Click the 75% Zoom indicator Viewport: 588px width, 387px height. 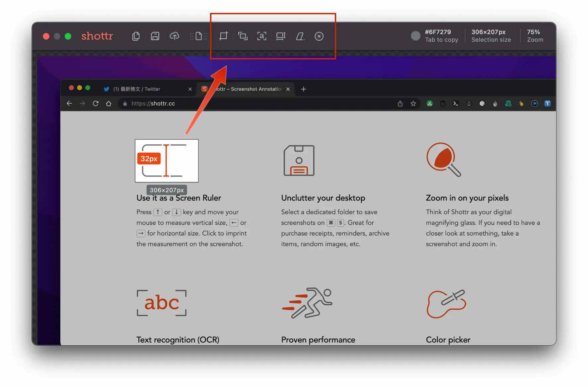tap(535, 36)
